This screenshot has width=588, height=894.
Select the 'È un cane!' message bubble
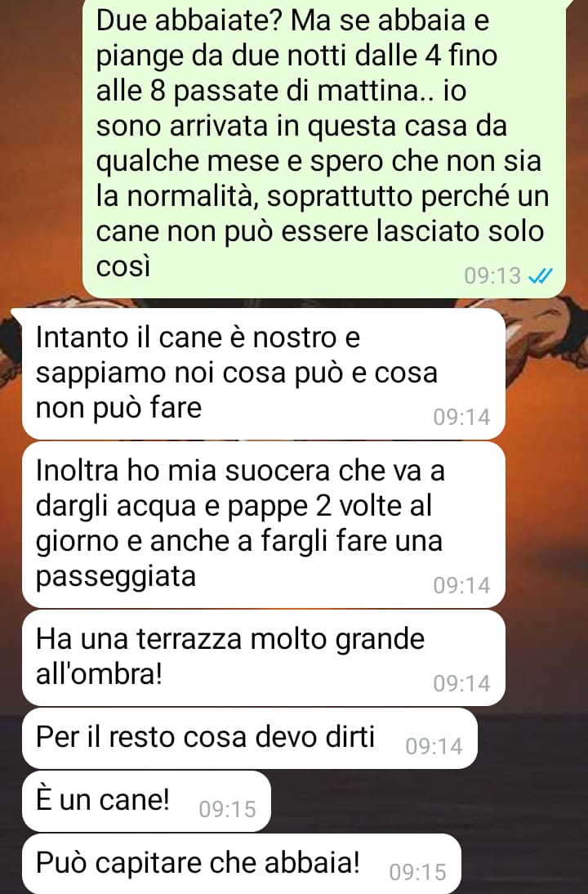click(x=146, y=801)
